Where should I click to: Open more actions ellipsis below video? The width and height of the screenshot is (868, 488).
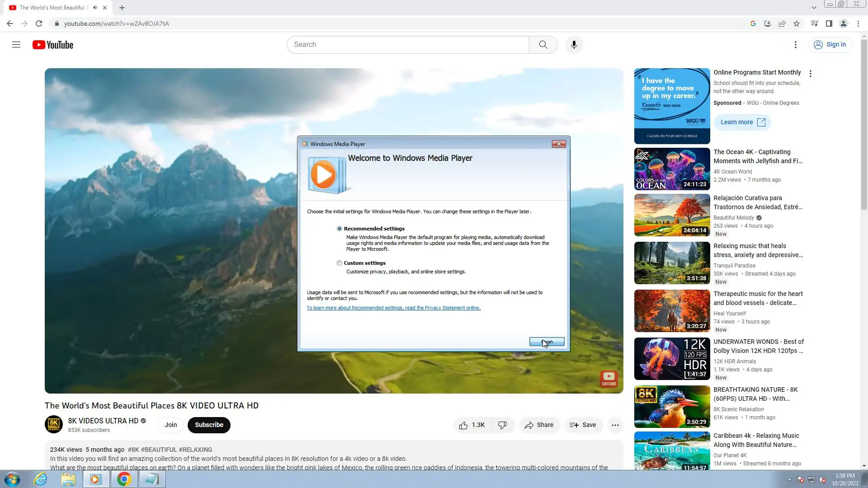[615, 425]
